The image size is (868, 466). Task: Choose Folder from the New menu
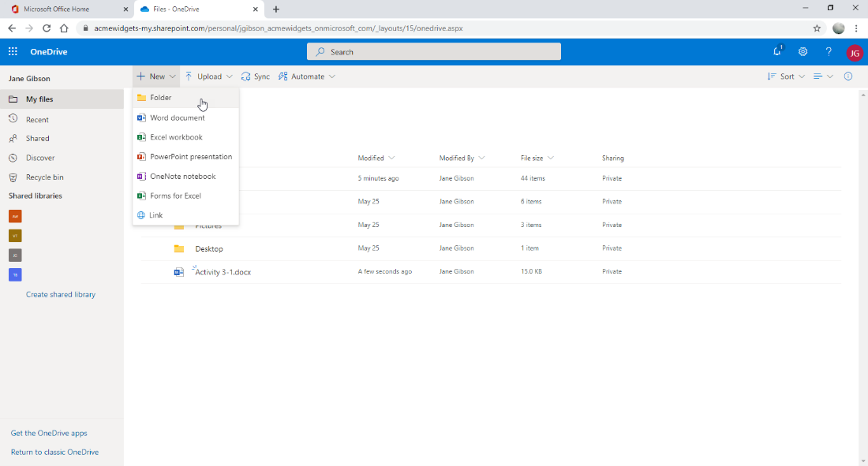tap(185, 98)
